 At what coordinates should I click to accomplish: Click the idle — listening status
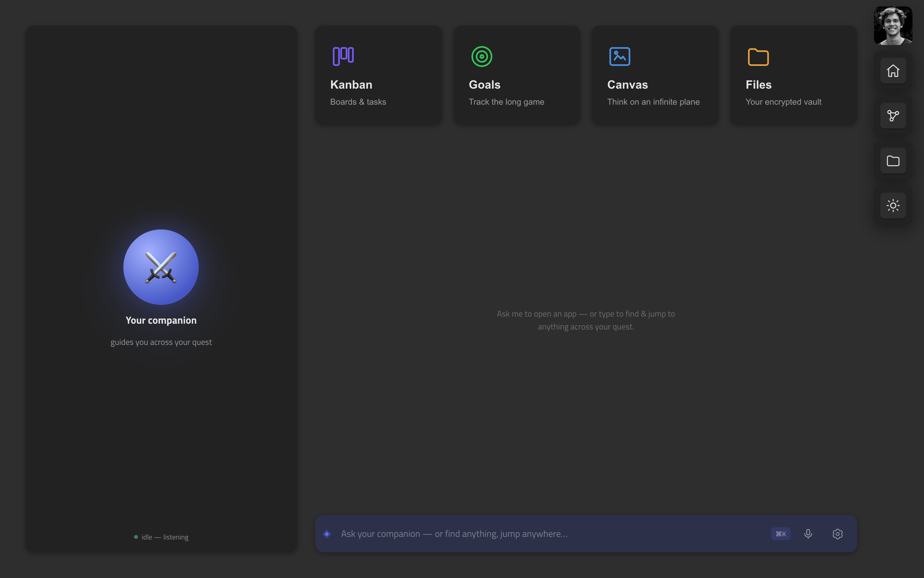tap(161, 537)
